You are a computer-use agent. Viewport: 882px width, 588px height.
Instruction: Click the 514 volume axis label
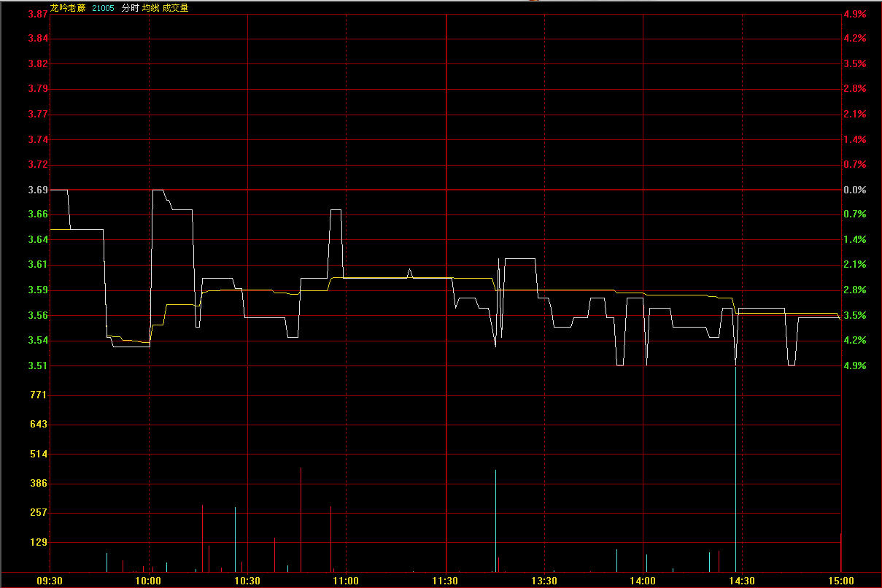pyautogui.click(x=38, y=454)
